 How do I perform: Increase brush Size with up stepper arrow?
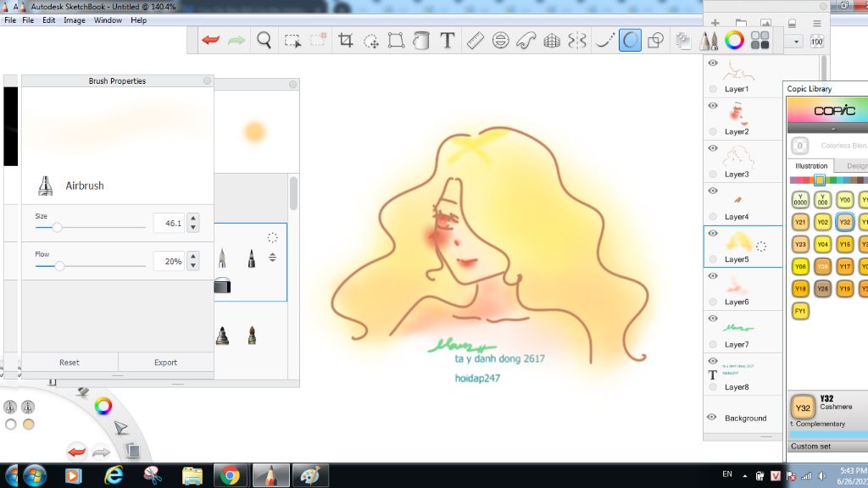(193, 218)
